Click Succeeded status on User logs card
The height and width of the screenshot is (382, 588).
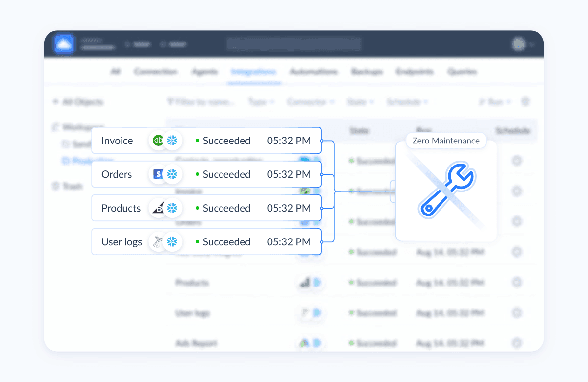pyautogui.click(x=223, y=242)
